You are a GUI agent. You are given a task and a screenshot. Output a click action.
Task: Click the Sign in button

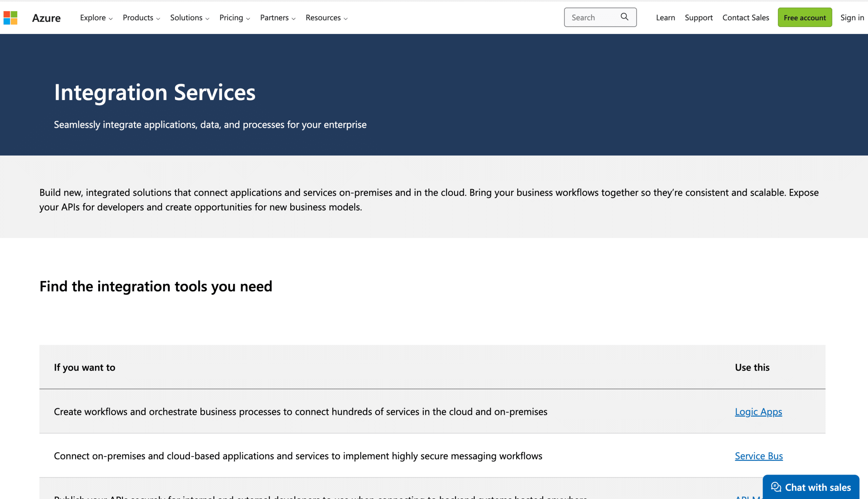click(852, 17)
